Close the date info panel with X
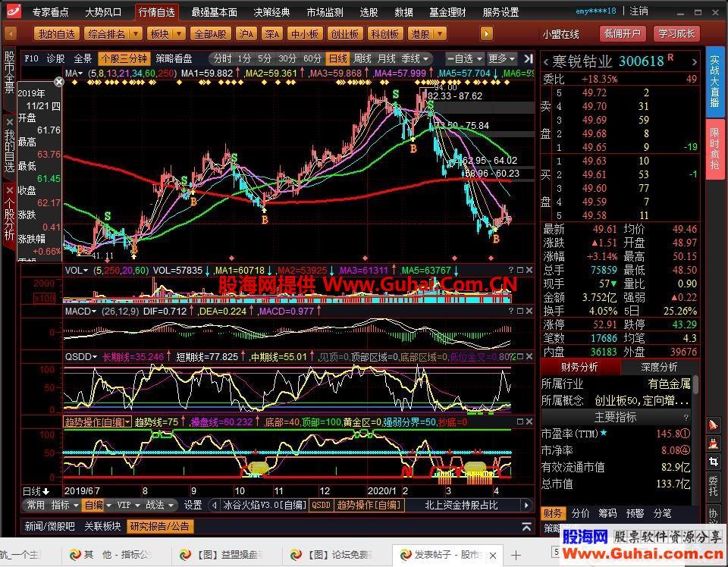The width and height of the screenshot is (728, 567). pyautogui.click(x=59, y=82)
